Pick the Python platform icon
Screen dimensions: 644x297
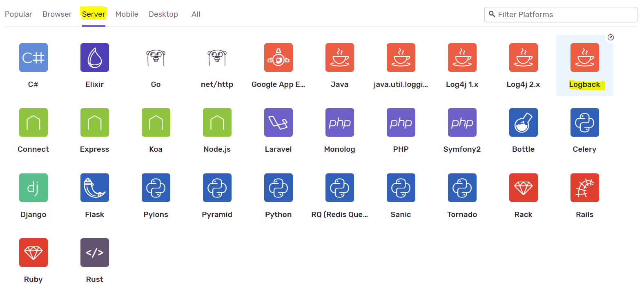[279, 188]
